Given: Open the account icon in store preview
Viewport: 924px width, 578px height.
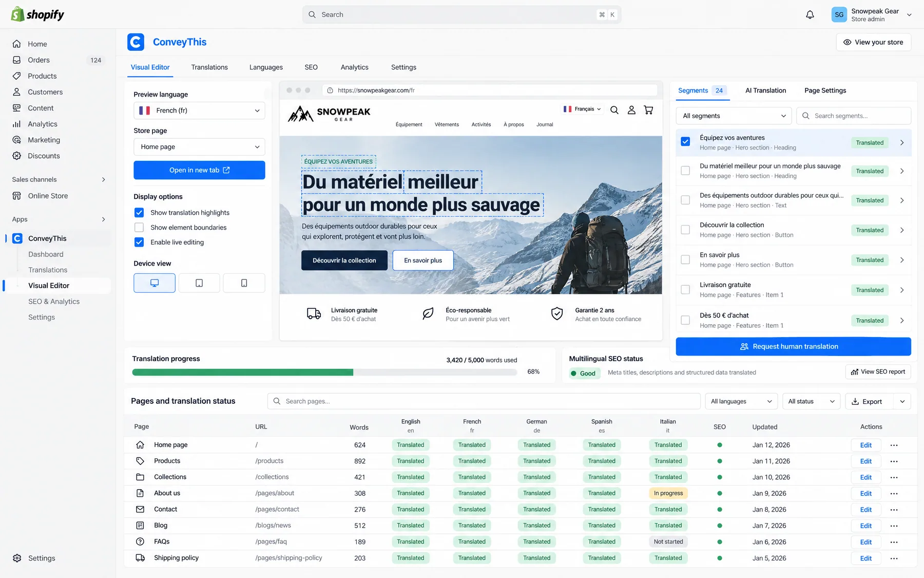Looking at the screenshot, I should [x=631, y=110].
